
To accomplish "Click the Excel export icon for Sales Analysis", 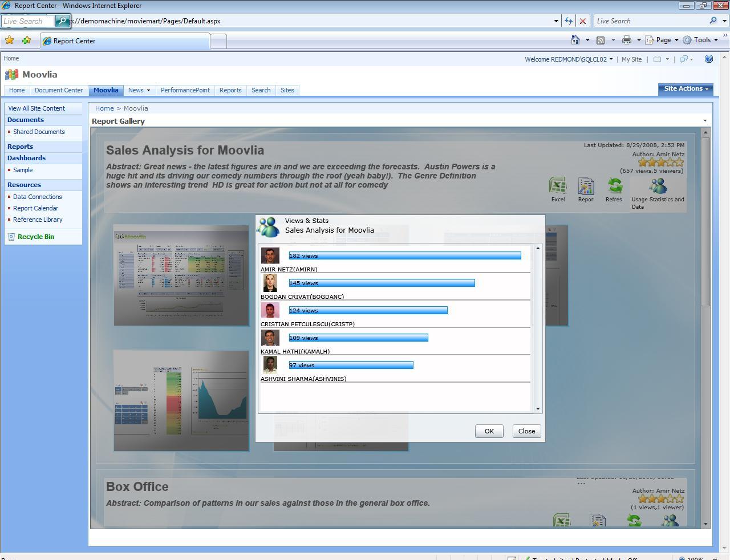I will [x=558, y=185].
